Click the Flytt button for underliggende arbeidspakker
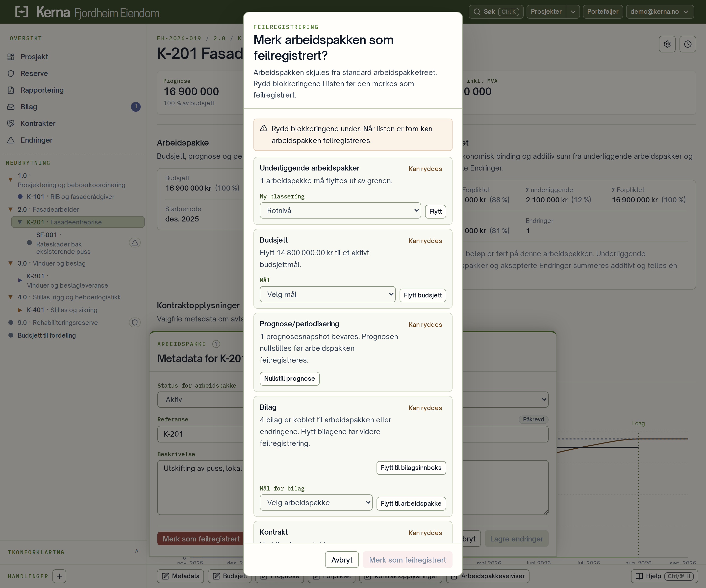Viewport: 706px width, 588px height. pyautogui.click(x=435, y=212)
